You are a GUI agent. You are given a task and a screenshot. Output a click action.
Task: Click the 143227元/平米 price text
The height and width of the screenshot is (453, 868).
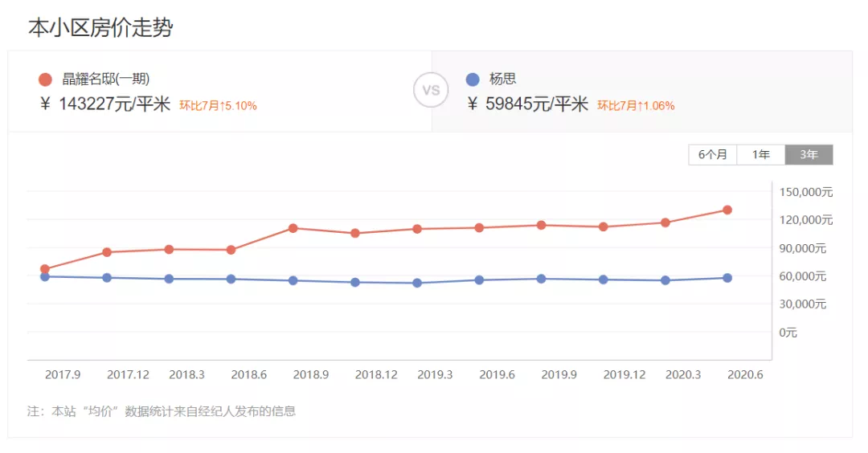[114, 104]
